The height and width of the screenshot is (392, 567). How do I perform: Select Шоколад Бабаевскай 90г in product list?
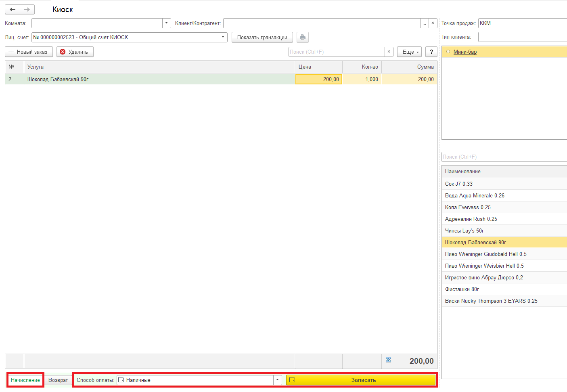coord(504,242)
